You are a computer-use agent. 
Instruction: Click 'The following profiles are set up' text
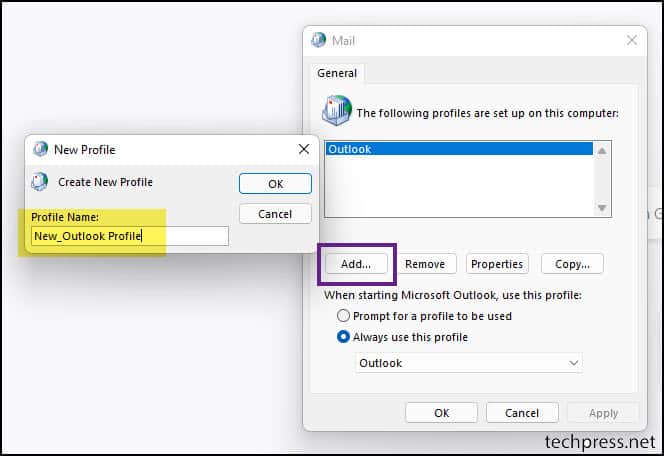[487, 113]
